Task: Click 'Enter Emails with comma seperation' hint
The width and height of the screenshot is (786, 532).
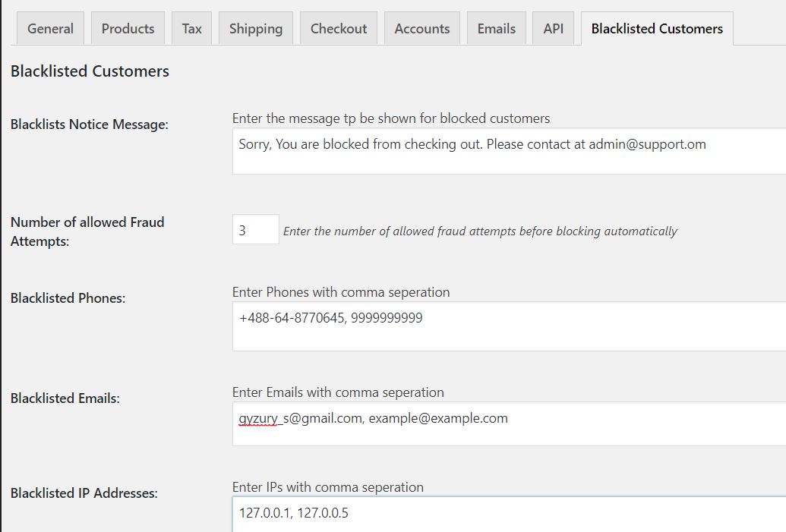Action: pyautogui.click(x=338, y=392)
